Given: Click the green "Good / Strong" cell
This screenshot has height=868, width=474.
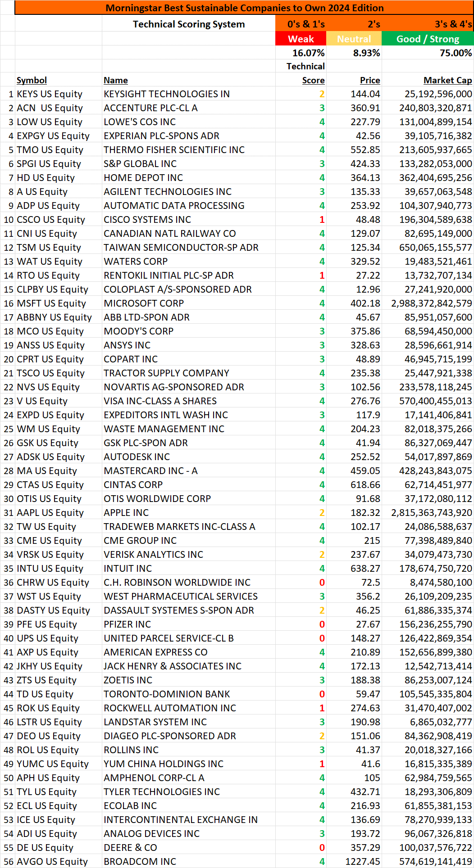Looking at the screenshot, I should [x=428, y=39].
